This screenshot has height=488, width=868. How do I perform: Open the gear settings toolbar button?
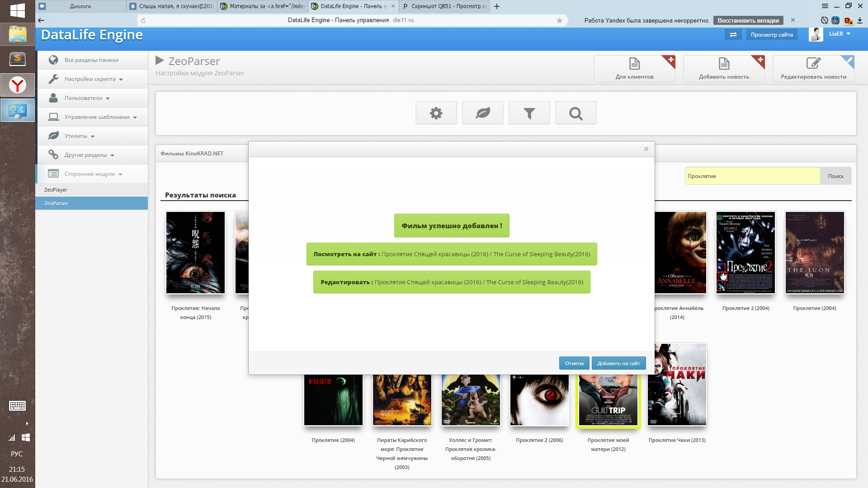436,113
